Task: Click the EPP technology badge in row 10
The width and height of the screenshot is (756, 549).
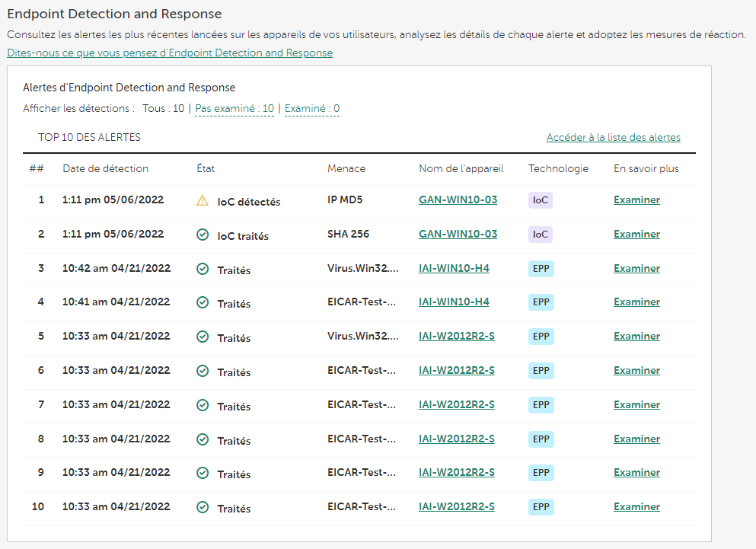Action: [541, 507]
